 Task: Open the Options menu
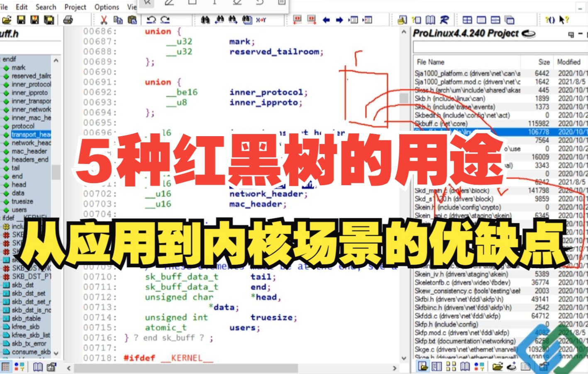[106, 7]
